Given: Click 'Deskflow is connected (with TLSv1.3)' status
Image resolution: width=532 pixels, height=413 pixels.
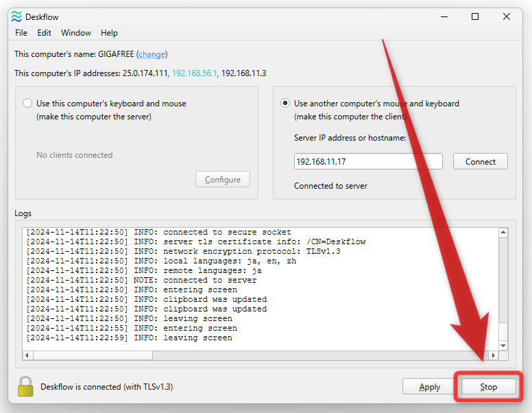Looking at the screenshot, I should pyautogui.click(x=107, y=387).
